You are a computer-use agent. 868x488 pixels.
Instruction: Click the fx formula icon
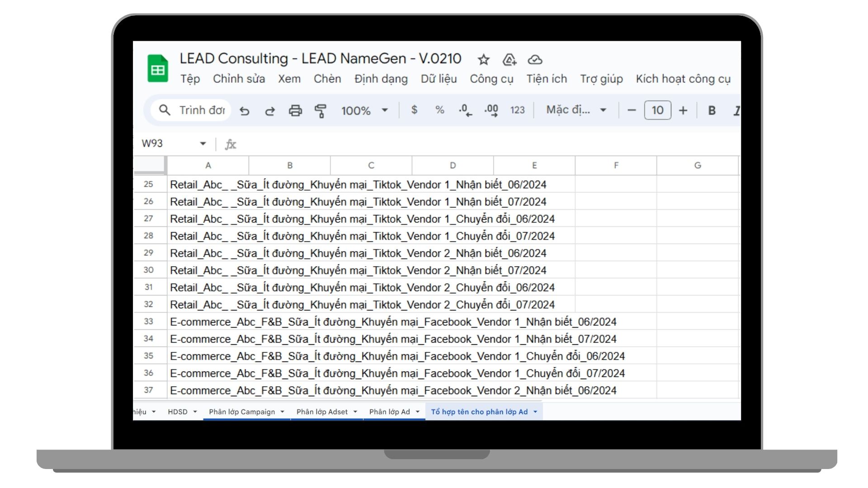[231, 144]
